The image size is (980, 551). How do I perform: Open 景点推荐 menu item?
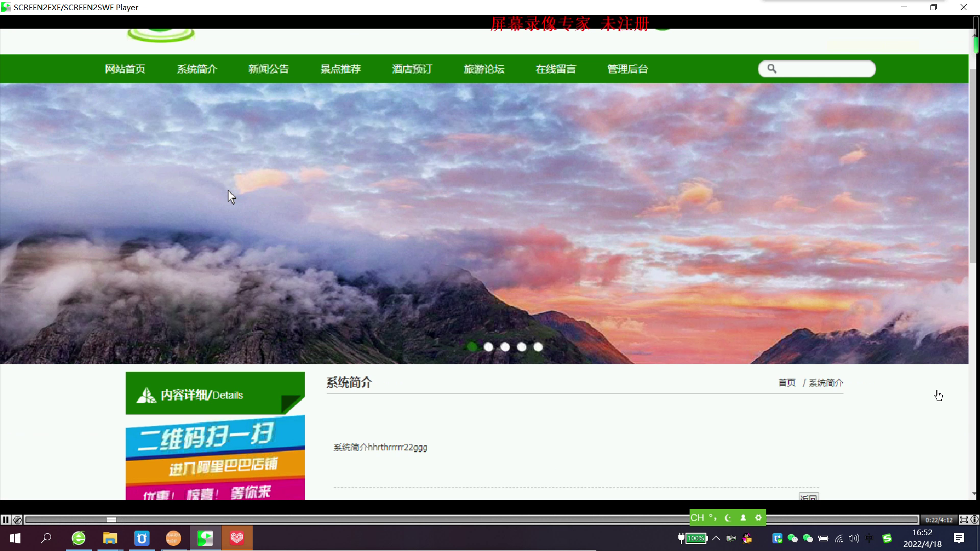tap(340, 69)
